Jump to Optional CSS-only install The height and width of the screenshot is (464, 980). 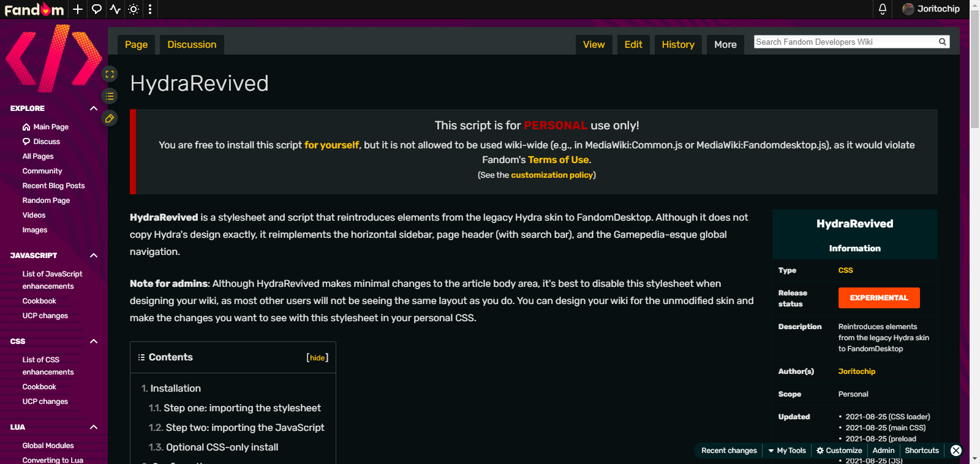pyautogui.click(x=213, y=447)
